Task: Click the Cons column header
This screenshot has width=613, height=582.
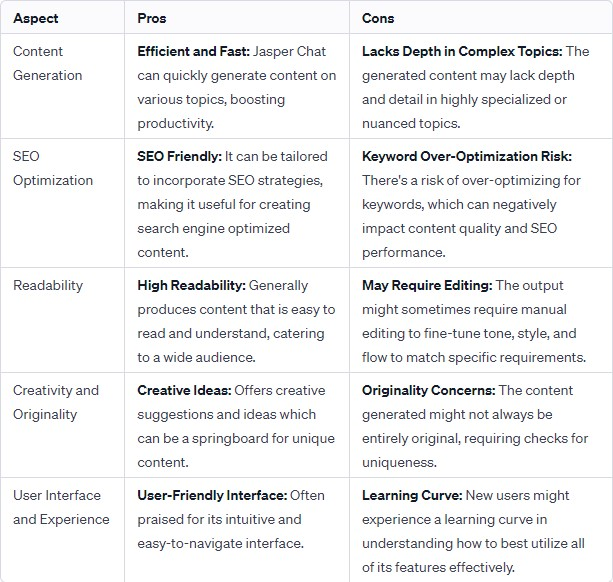Action: (x=378, y=18)
